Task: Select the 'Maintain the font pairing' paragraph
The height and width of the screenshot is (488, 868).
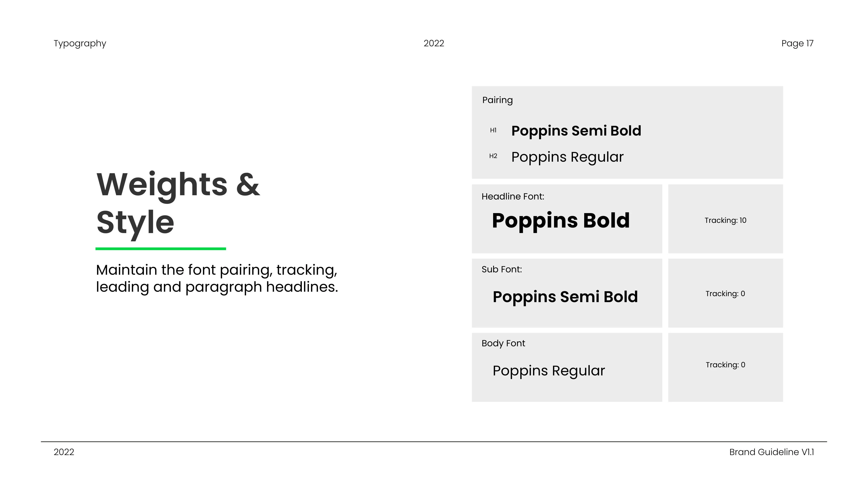Action: pos(217,279)
